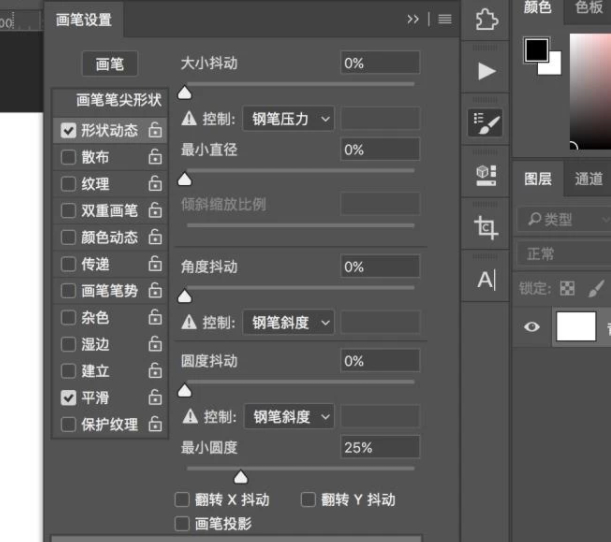
Task: Click the 角度抖动 slider handle
Action: (184, 297)
